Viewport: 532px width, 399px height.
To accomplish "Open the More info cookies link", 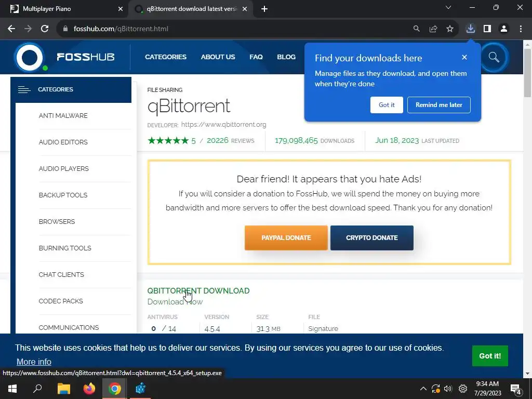I will click(34, 362).
